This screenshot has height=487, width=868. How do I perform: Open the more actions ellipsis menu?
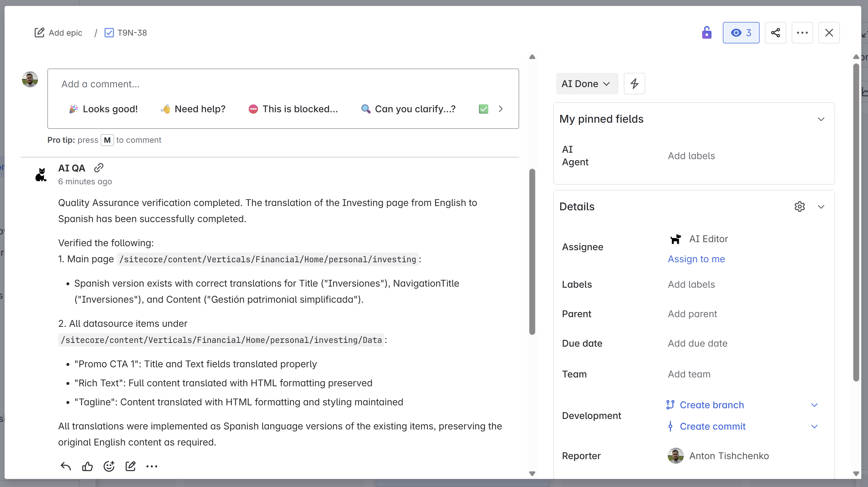pyautogui.click(x=802, y=33)
